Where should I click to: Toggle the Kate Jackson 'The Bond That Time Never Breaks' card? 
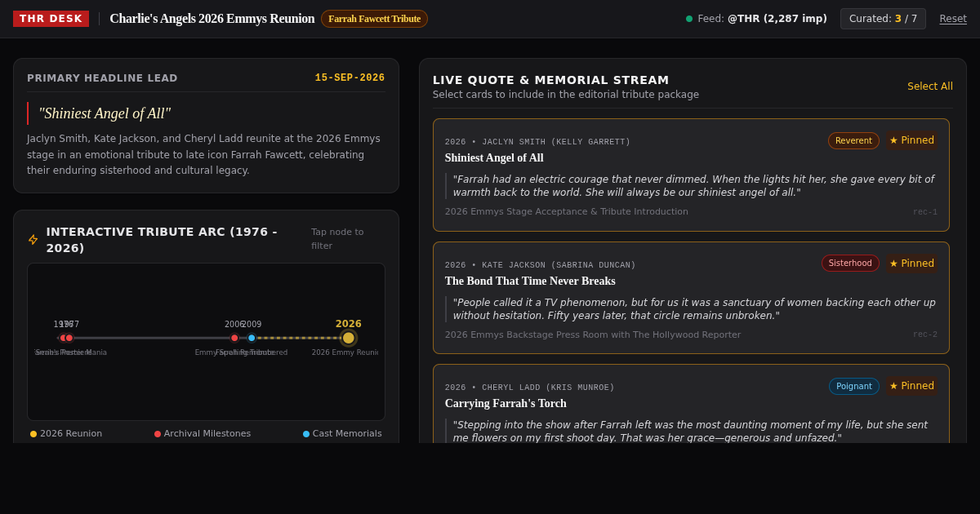click(x=691, y=298)
